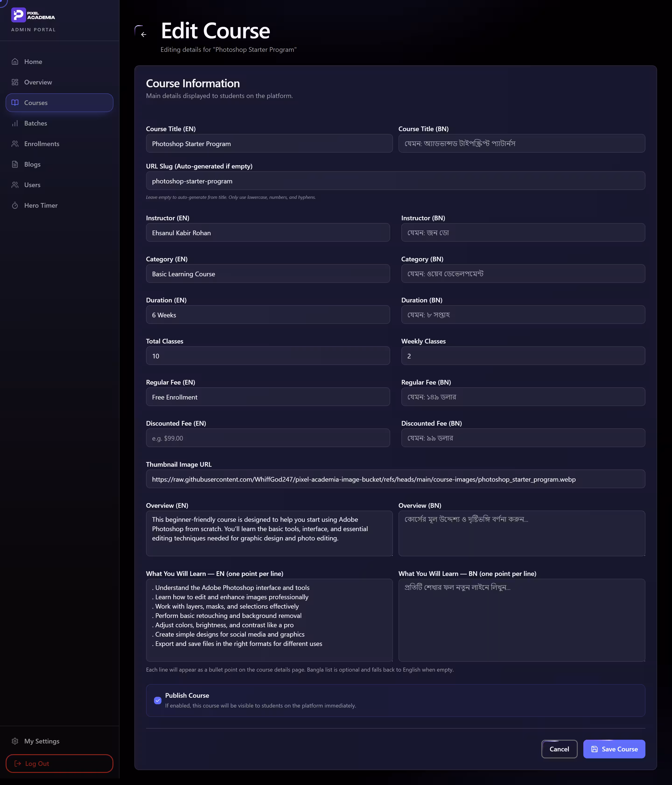
Task: Go to Overview in the sidebar
Action: pyautogui.click(x=59, y=82)
